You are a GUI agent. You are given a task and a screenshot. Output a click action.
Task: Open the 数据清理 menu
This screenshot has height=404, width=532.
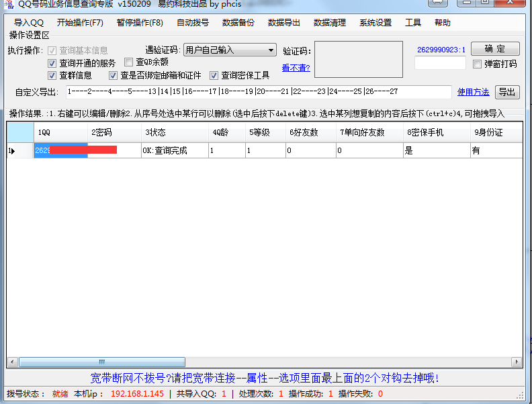330,23
